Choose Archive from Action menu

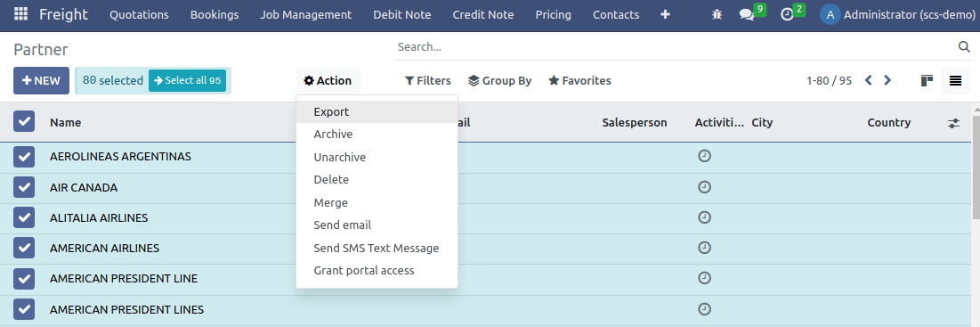pos(377,135)
